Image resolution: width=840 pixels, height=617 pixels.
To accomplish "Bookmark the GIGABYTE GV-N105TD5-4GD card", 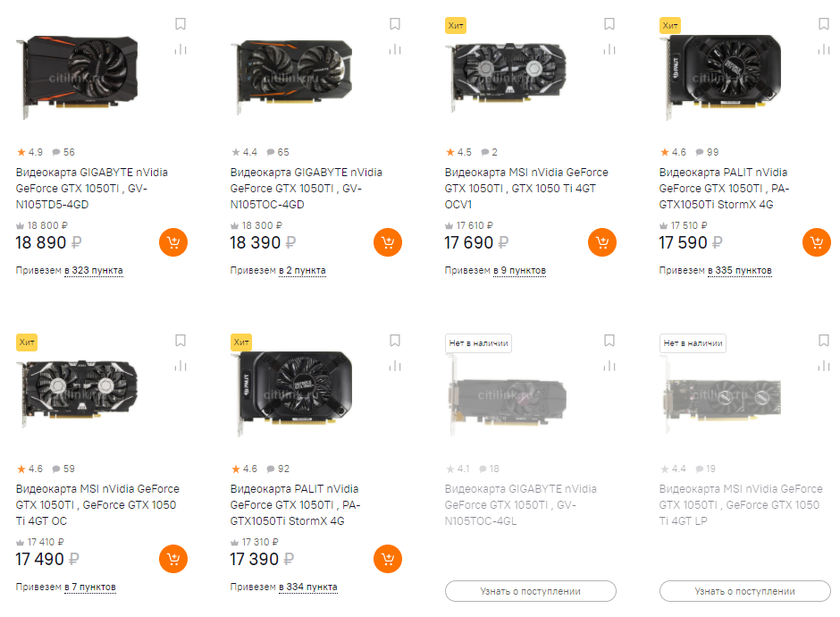I will point(181,24).
